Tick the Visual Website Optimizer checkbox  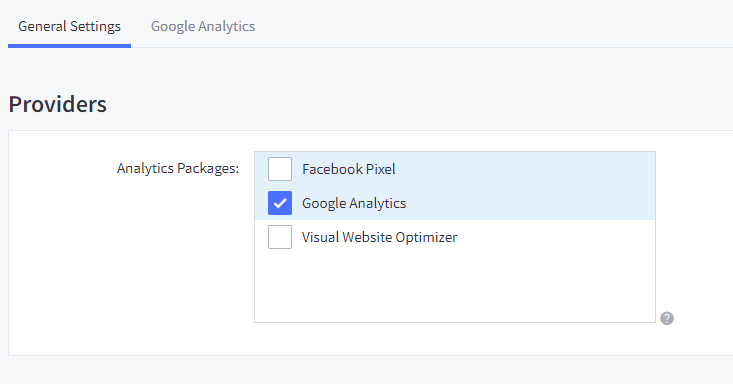(280, 237)
